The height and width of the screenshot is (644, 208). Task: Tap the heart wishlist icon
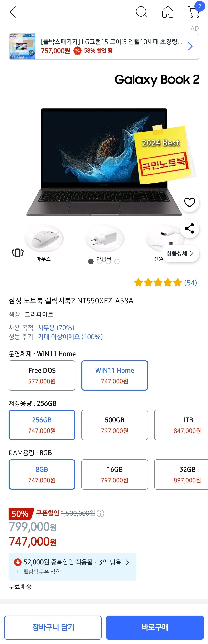click(190, 202)
